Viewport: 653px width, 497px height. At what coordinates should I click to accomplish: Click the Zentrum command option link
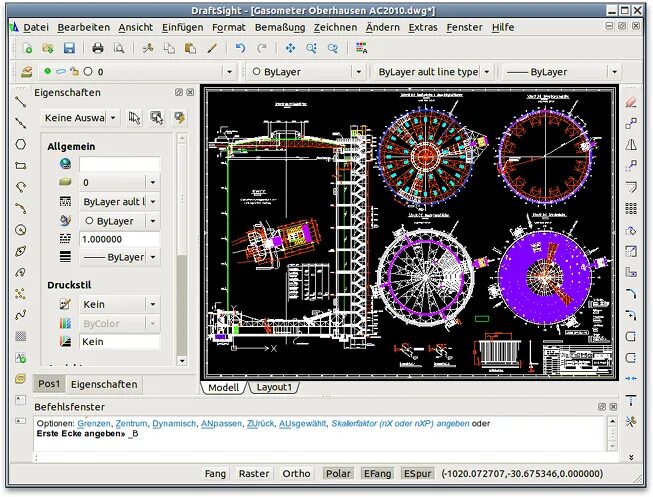[x=131, y=424]
